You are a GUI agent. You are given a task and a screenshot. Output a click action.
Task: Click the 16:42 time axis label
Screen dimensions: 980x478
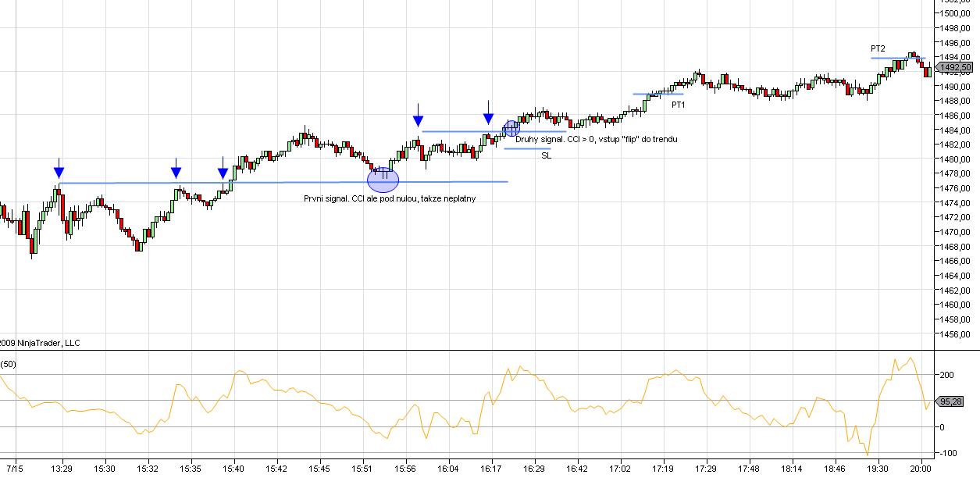tap(577, 469)
